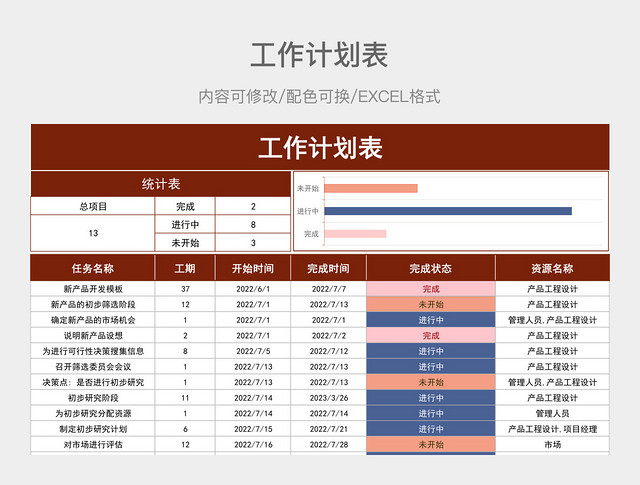Click the 为进行可行性决策搜集信息 task cell
This screenshot has height=485, width=640.
tap(93, 351)
